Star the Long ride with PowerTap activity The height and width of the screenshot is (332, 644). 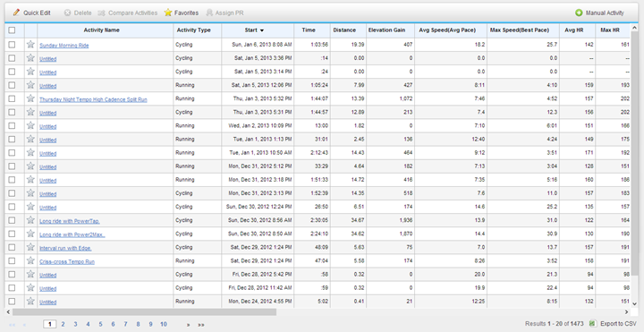click(x=30, y=220)
